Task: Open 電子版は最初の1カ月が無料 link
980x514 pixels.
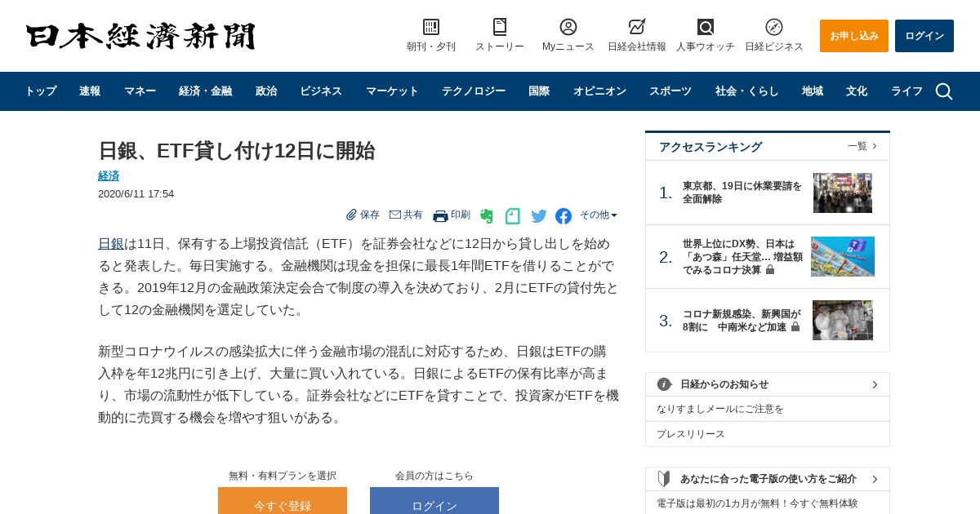Action: [757, 503]
